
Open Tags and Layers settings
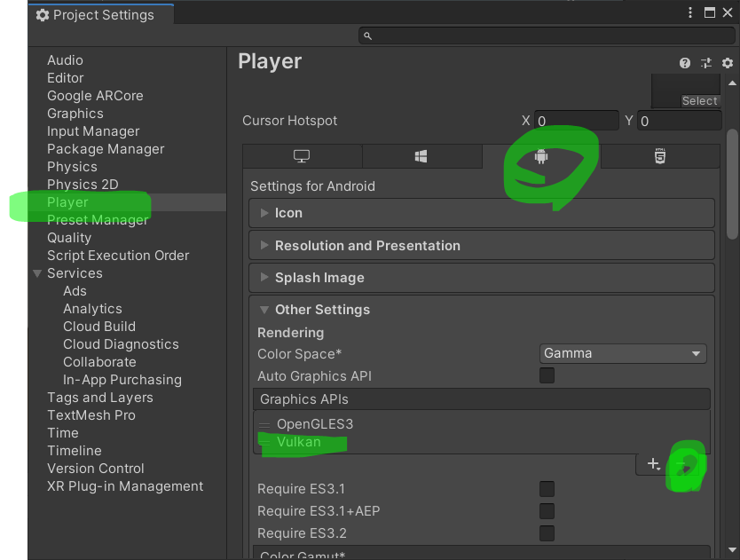click(100, 398)
